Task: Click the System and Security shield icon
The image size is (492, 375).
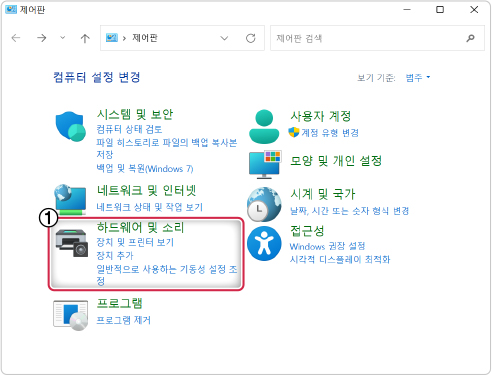Action: pyautogui.click(x=71, y=127)
